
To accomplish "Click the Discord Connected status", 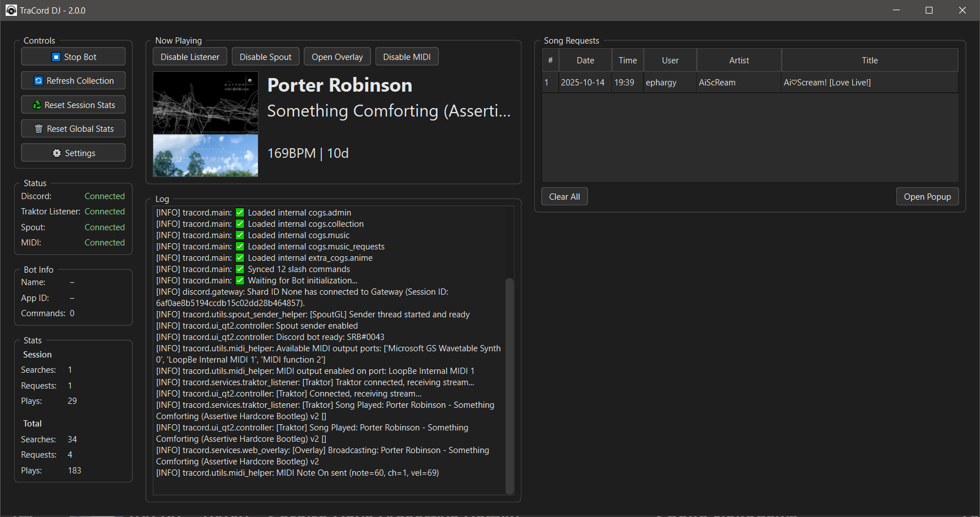I will click(105, 196).
